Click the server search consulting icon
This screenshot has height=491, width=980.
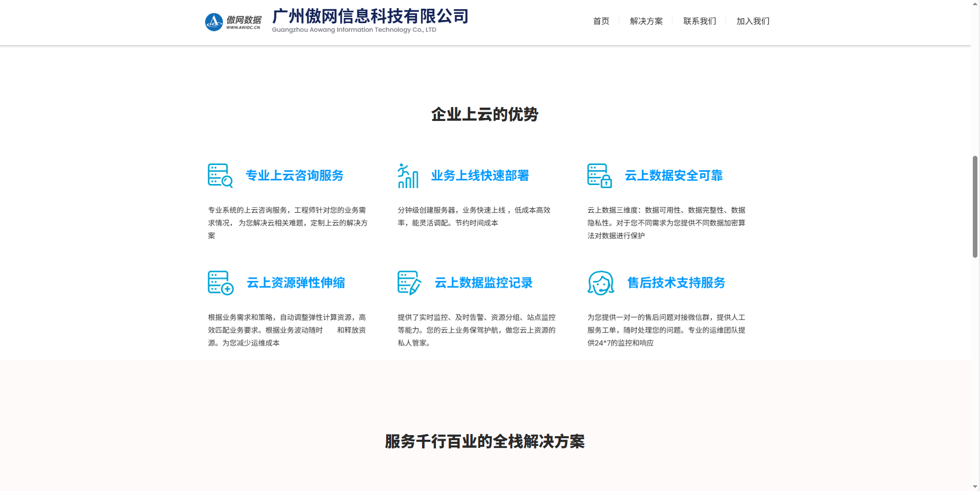(220, 176)
